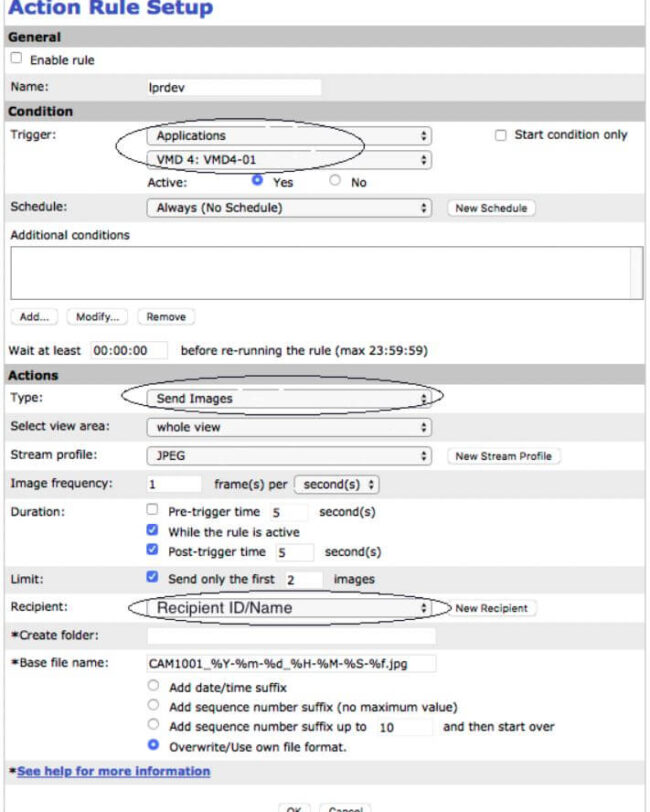
Task: Click the Cancel button at bottom
Action: click(345, 808)
